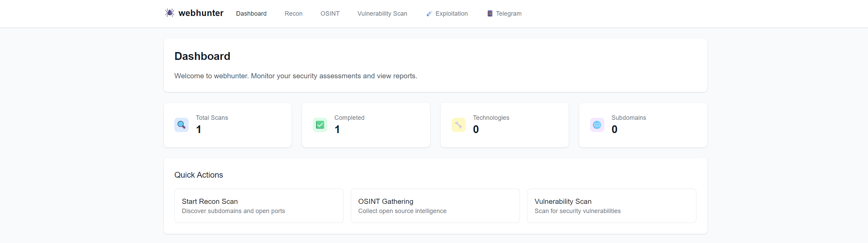The image size is (868, 243).
Task: Launch the Start Recon Scan quick action
Action: pos(259,206)
